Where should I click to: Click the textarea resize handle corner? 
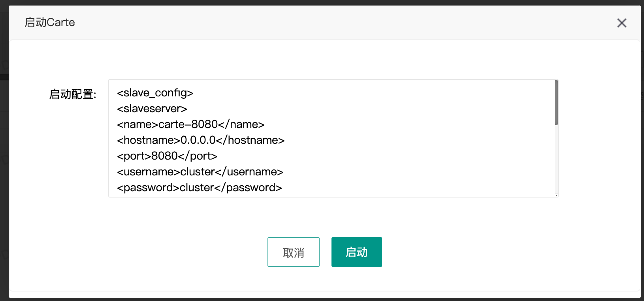point(556,195)
